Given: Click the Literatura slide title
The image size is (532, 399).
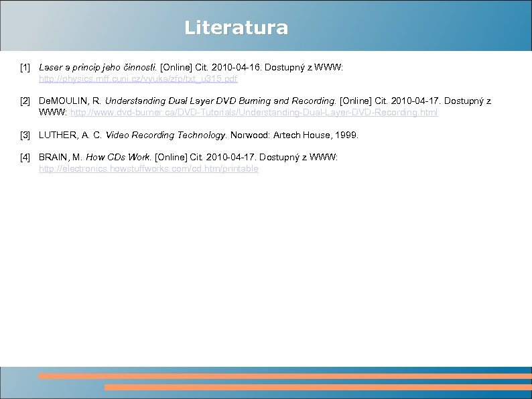Looking at the screenshot, I should click(x=236, y=27).
